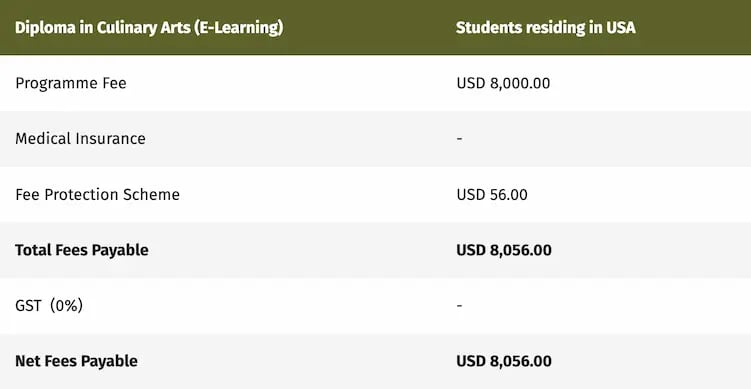This screenshot has width=751, height=389.
Task: Select the GST (0%) row label
Action: (x=49, y=306)
